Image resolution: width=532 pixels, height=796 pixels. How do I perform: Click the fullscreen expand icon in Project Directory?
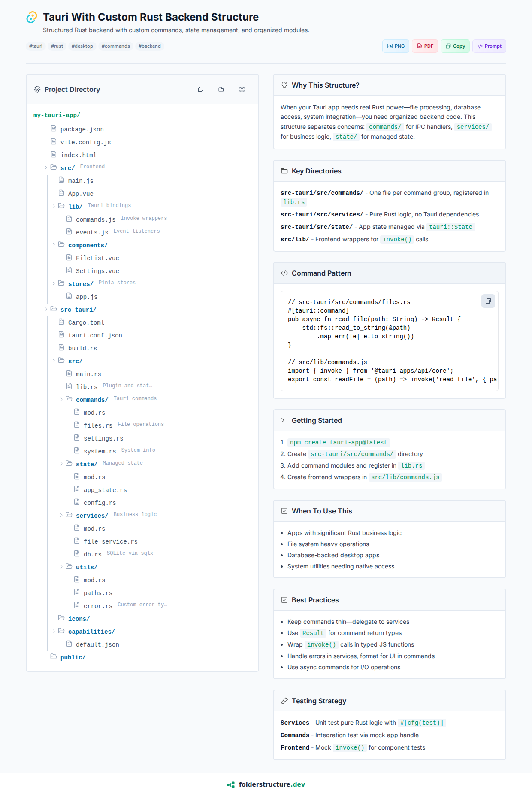tap(242, 89)
